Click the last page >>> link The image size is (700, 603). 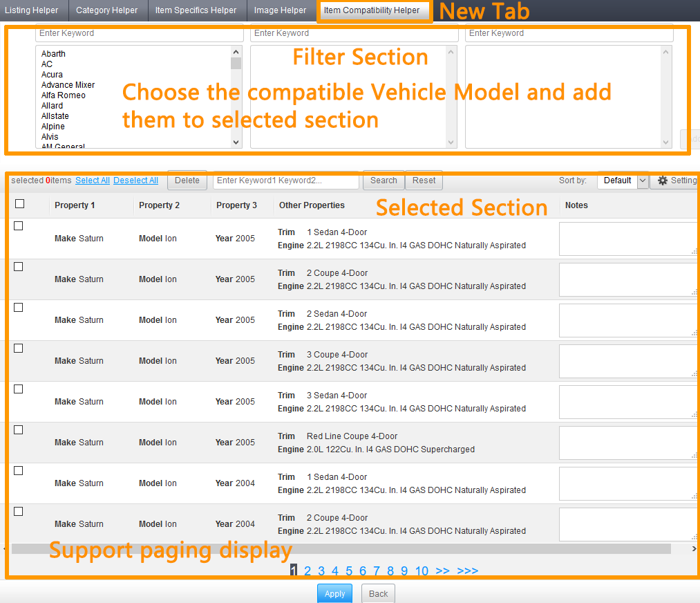pyautogui.click(x=467, y=570)
